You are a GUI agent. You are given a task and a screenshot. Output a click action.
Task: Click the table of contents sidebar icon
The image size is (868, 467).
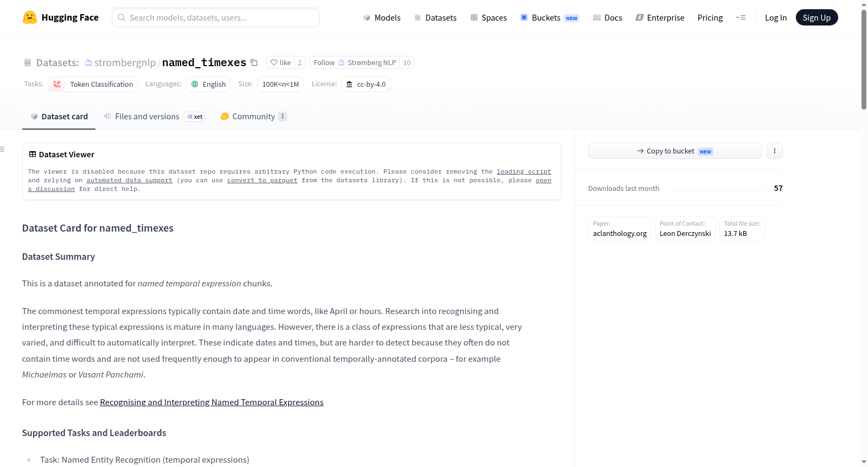point(3,149)
